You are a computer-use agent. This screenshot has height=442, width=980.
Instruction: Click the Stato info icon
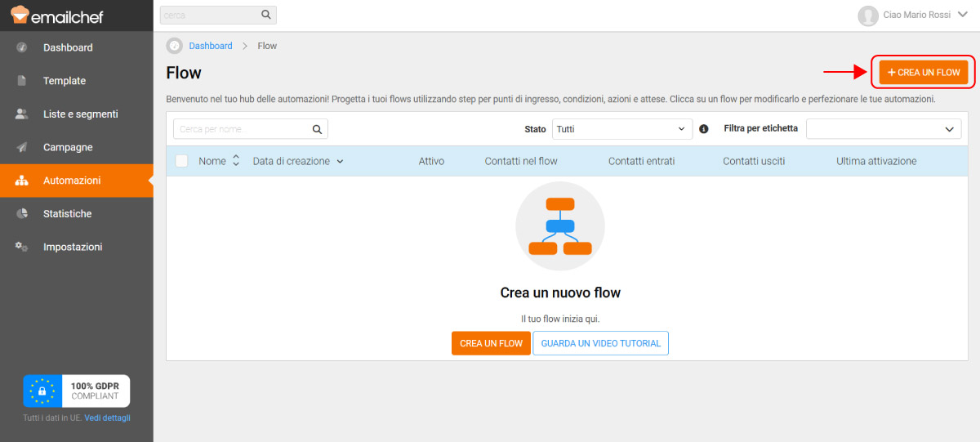pyautogui.click(x=704, y=129)
